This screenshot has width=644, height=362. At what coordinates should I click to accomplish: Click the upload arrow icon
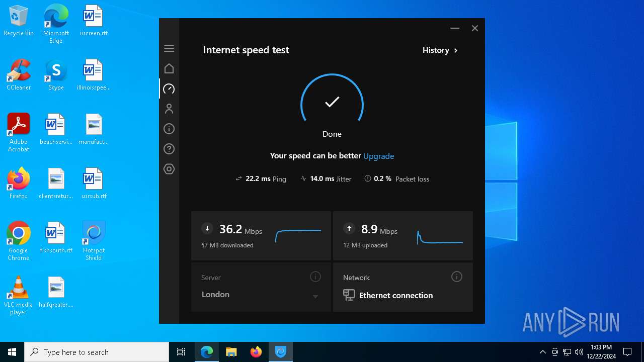349,228
